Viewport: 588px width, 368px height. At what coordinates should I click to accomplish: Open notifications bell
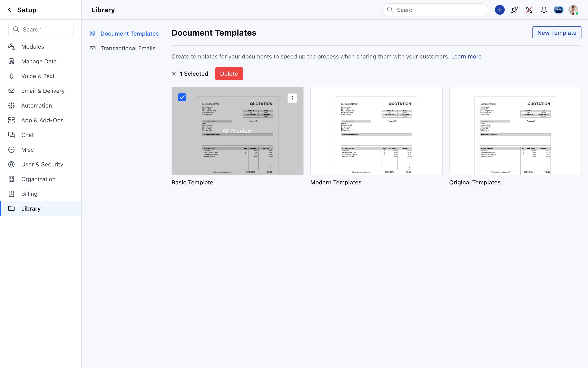[544, 10]
